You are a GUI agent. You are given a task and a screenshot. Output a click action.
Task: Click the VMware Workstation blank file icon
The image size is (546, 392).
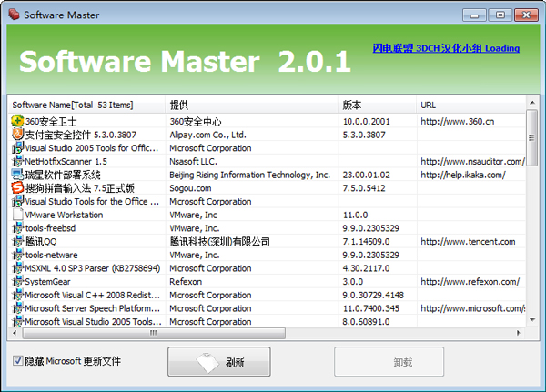(x=17, y=215)
